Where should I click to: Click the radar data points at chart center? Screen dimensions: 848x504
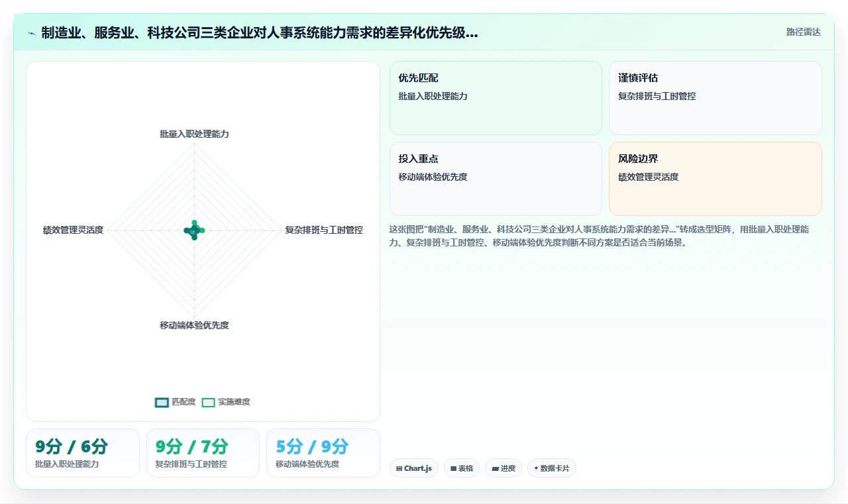click(x=194, y=230)
